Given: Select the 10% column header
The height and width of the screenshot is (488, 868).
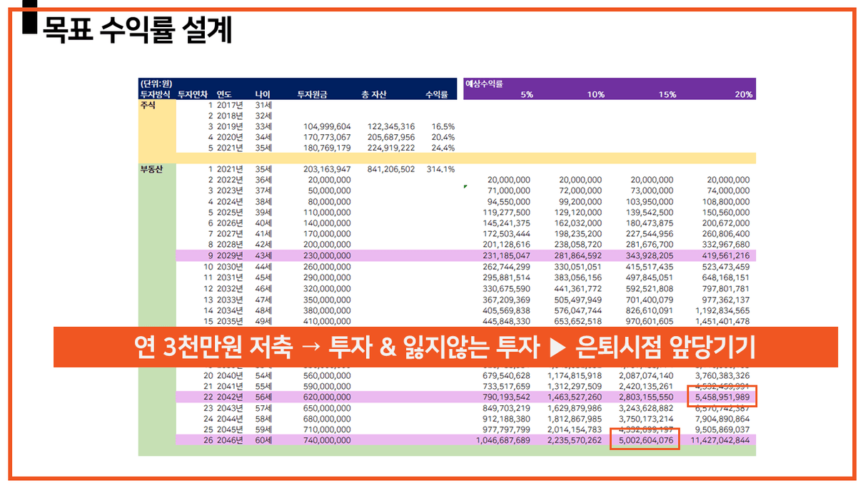Looking at the screenshot, I should tap(596, 94).
